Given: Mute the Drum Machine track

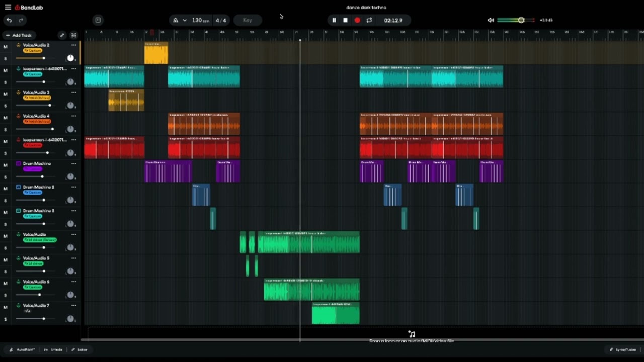Looking at the screenshot, I should [6, 165].
